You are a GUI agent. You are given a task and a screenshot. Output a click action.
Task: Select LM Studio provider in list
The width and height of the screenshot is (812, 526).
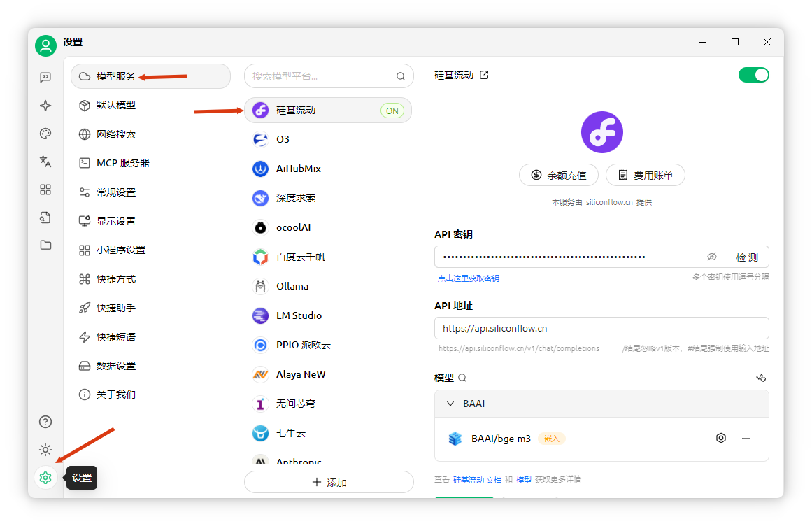(328, 315)
